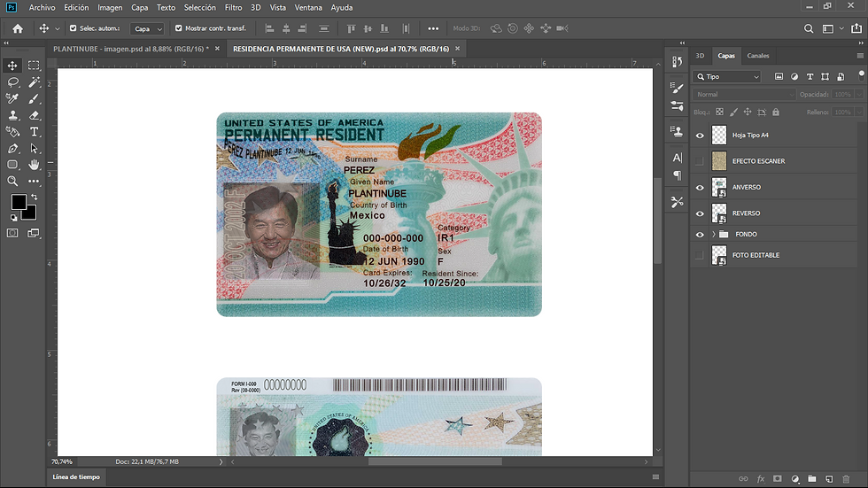Swap foreground and background colors
Viewport: 868px width, 488px height.
click(x=35, y=197)
